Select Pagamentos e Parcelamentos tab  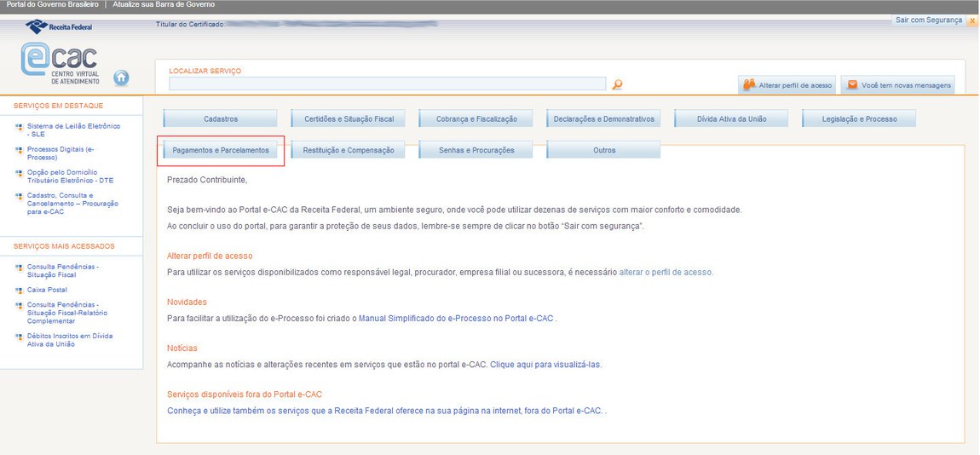coord(220,150)
